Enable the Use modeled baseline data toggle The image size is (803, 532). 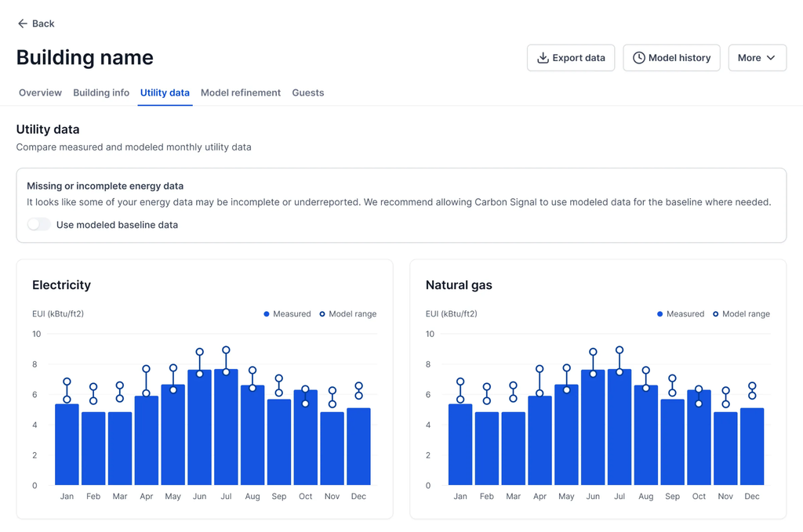[38, 225]
